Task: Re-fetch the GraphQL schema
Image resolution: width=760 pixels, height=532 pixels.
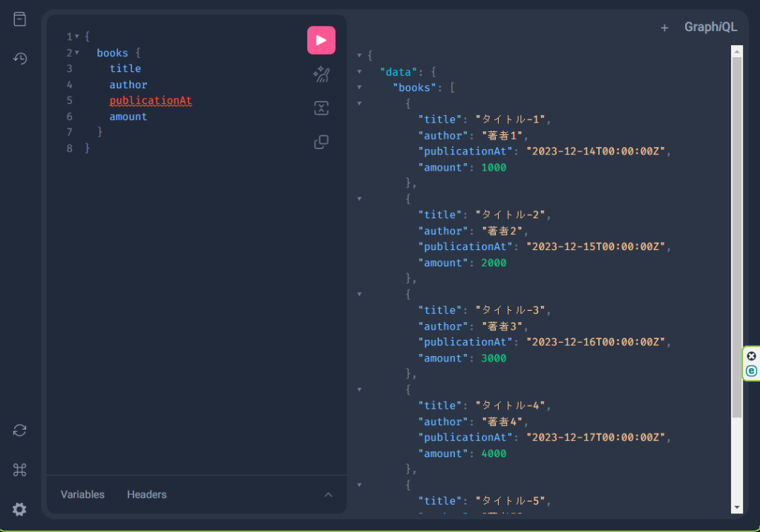Action: click(x=19, y=430)
